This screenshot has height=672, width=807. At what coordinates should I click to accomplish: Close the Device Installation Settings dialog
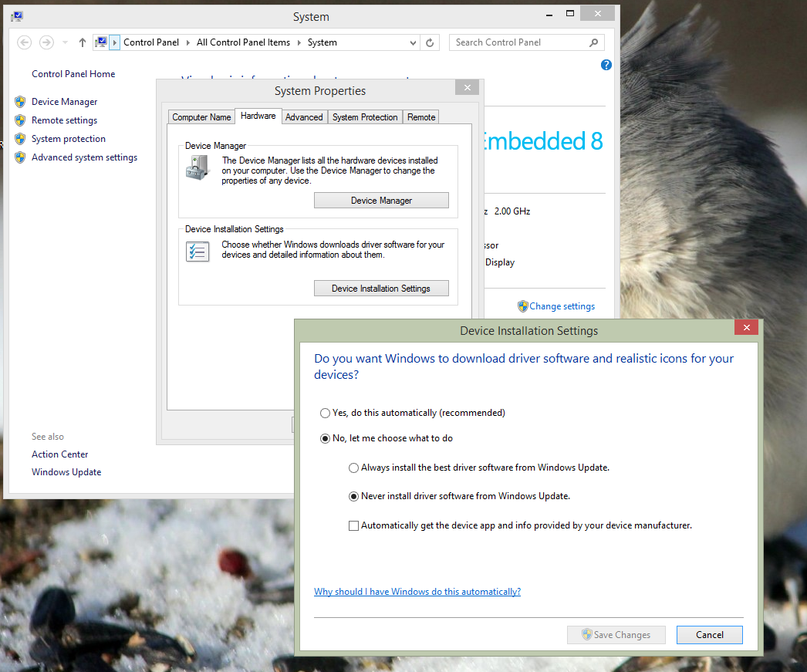click(x=747, y=327)
